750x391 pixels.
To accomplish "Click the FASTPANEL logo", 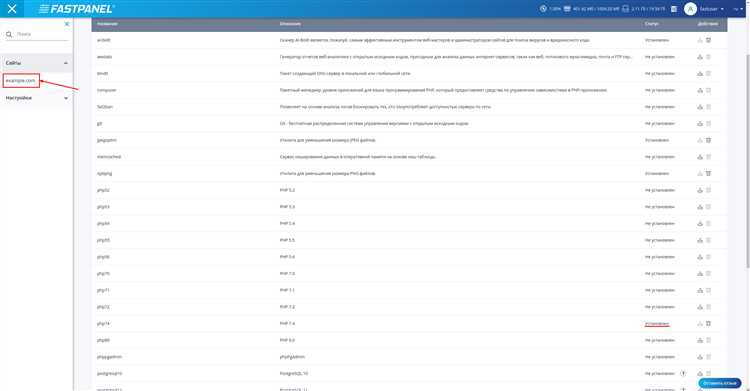I will click(76, 9).
